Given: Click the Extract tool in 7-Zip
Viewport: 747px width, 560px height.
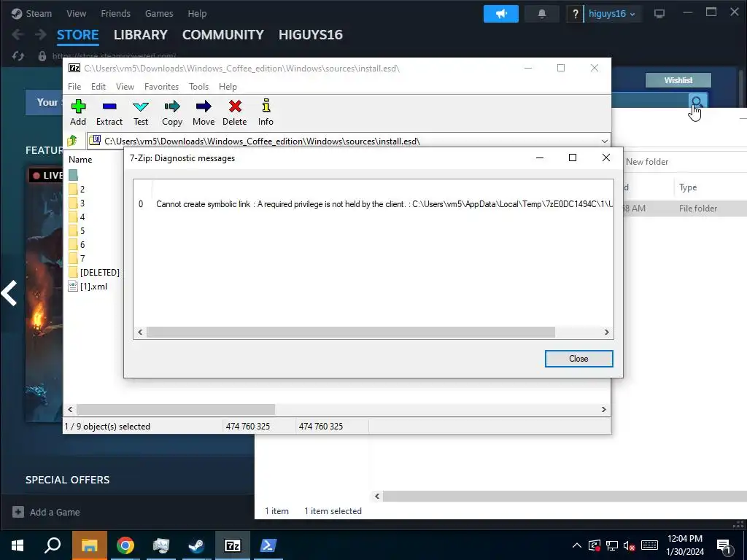Looking at the screenshot, I should tap(109, 112).
